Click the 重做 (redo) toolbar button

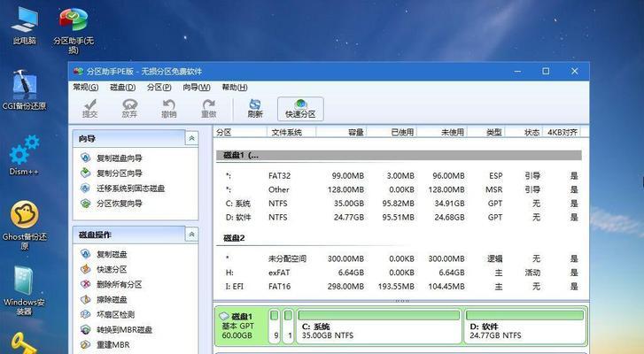click(x=209, y=109)
